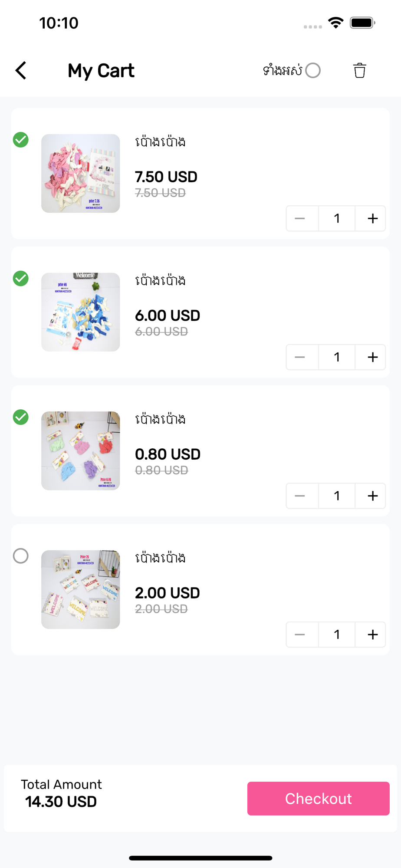
Task: Open the Welcome banner product thumbnail
Action: (x=80, y=589)
